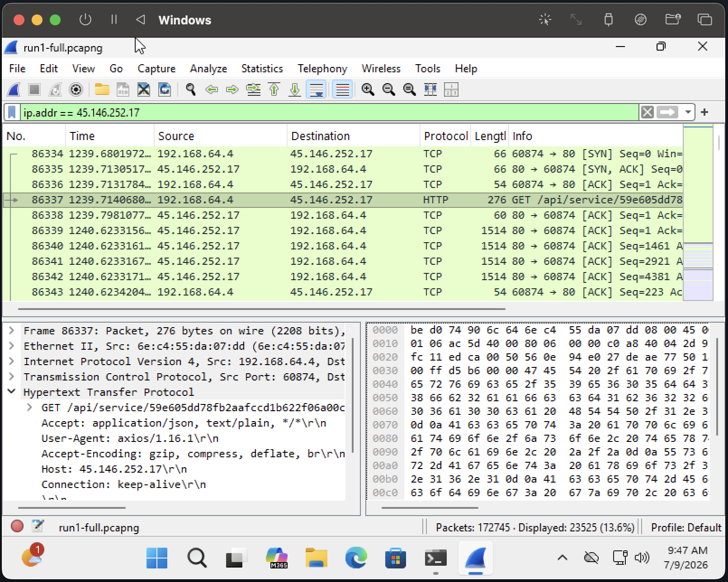Sort by the Protocol column header
728x582 pixels.
(445, 136)
